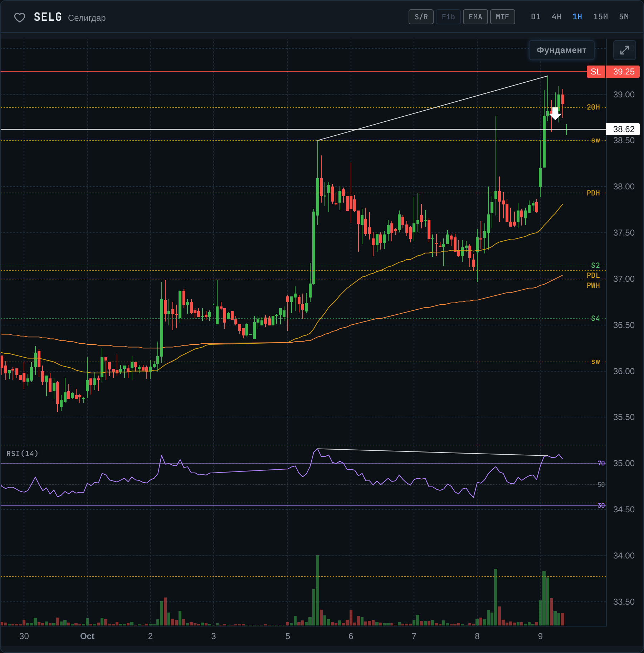Add SELG to favorites with heart icon
This screenshot has width=644, height=653.
tap(20, 17)
